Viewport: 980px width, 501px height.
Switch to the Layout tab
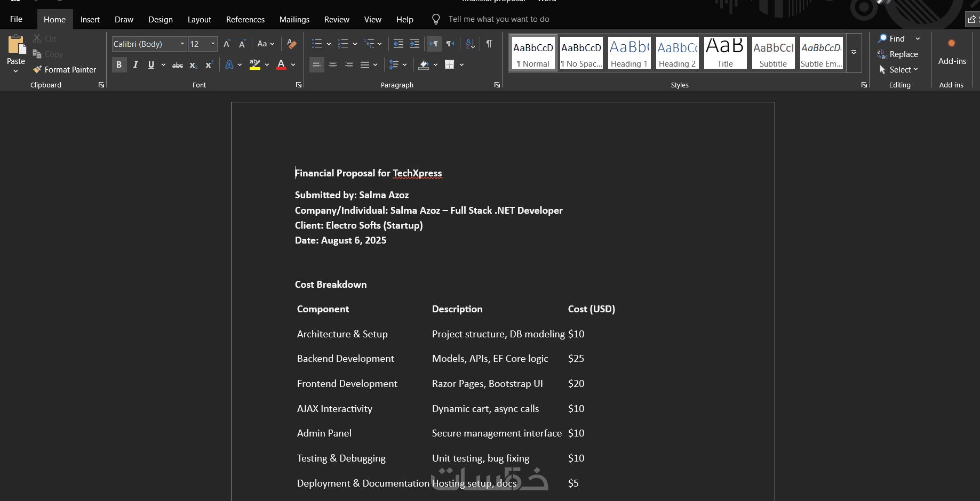(200, 20)
